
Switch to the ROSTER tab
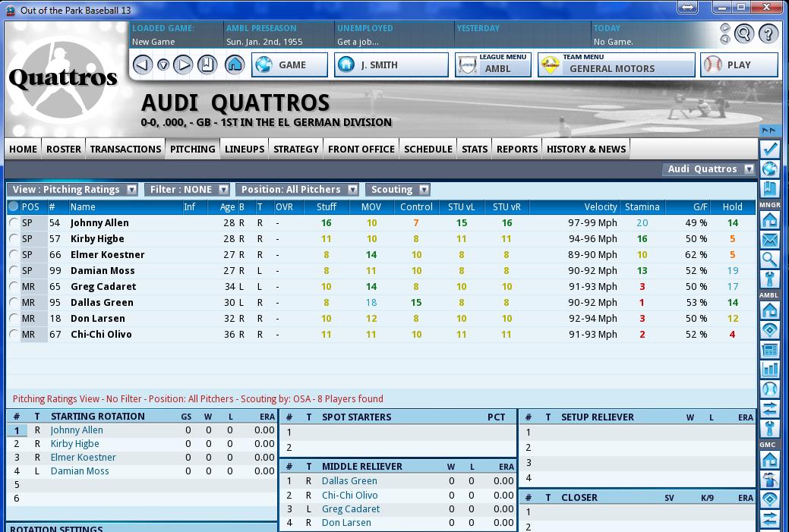coord(63,149)
